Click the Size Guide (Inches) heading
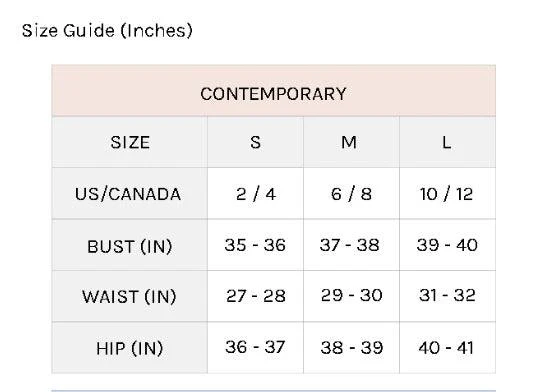 click(x=107, y=31)
